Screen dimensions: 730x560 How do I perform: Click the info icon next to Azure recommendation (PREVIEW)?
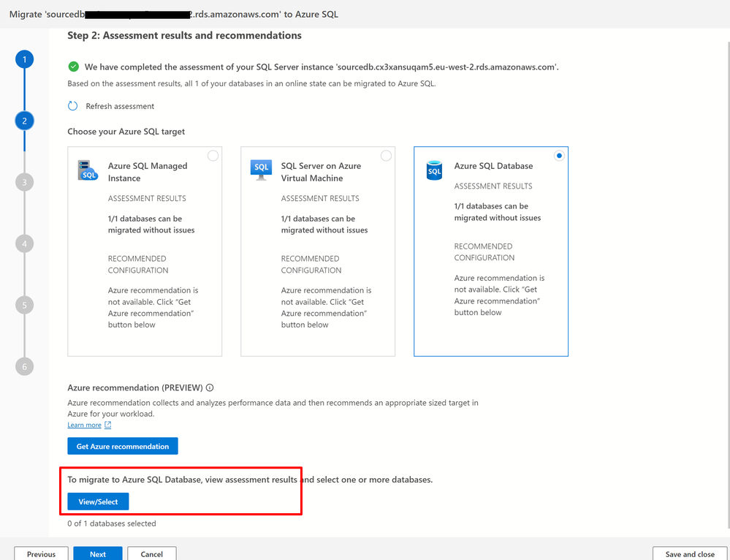point(210,387)
